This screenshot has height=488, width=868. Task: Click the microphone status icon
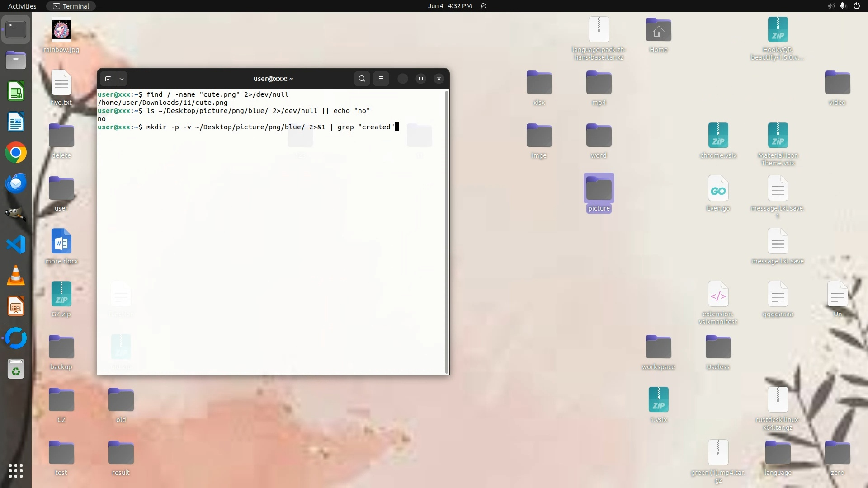tap(844, 6)
